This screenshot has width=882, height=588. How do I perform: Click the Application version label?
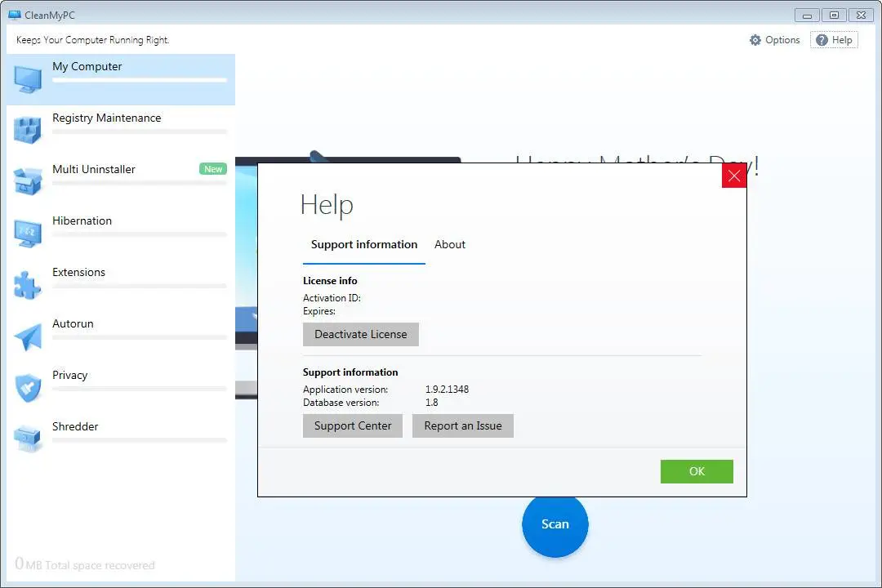tap(345, 390)
